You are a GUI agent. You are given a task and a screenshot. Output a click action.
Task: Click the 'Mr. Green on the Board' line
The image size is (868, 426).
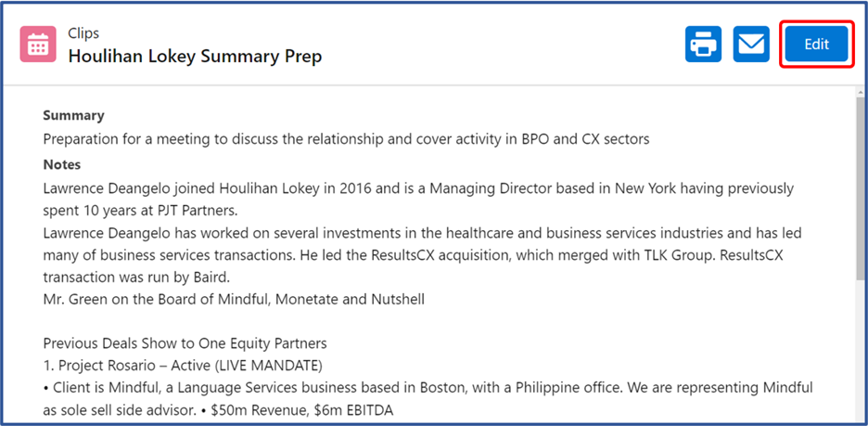234,300
